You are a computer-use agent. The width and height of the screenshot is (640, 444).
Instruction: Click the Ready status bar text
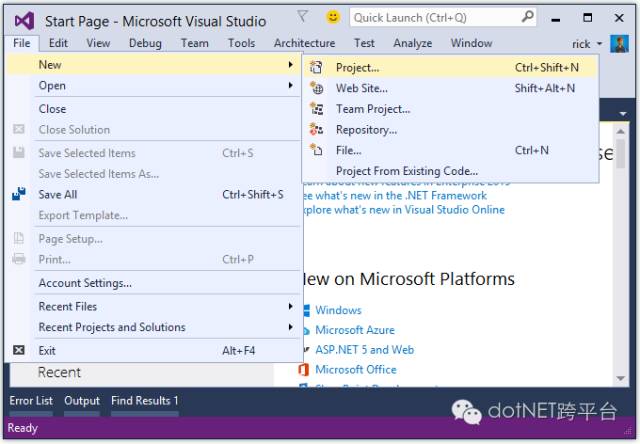tap(22, 428)
